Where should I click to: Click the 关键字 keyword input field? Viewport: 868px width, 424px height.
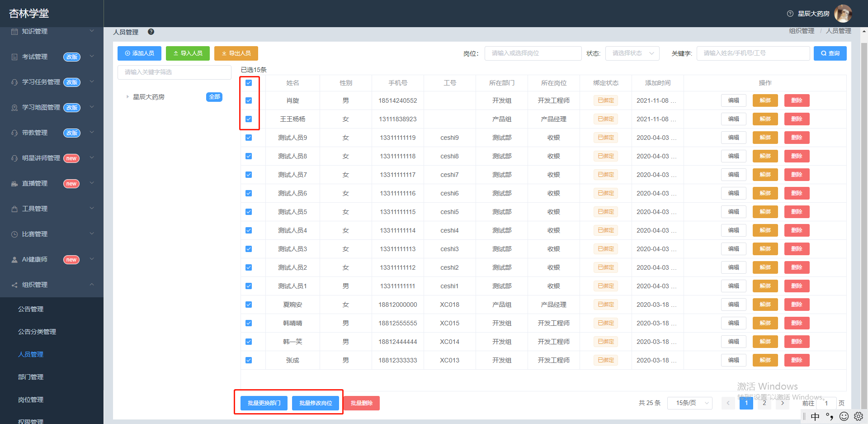753,53
